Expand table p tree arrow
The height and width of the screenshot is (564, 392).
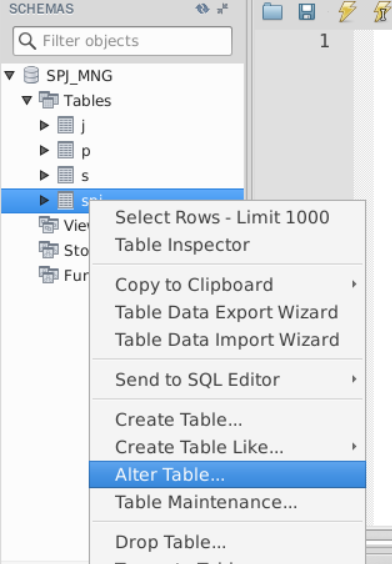(x=44, y=150)
